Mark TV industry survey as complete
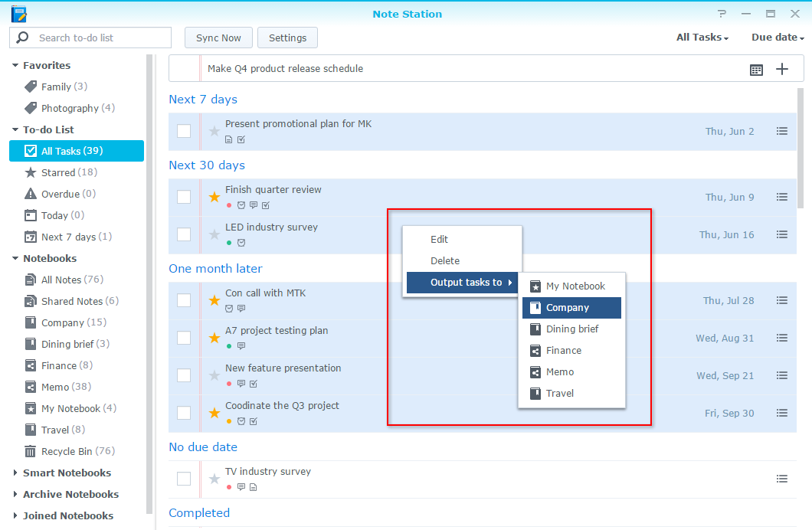The height and width of the screenshot is (530, 812). coord(184,479)
